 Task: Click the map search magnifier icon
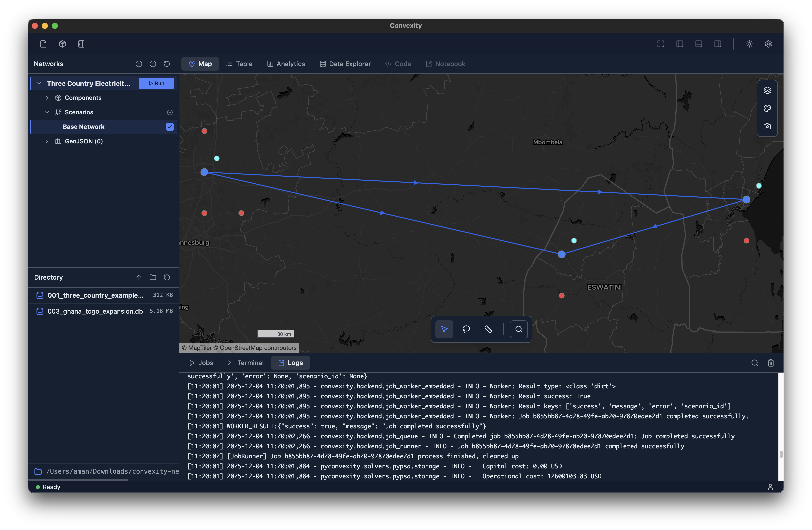pyautogui.click(x=518, y=329)
